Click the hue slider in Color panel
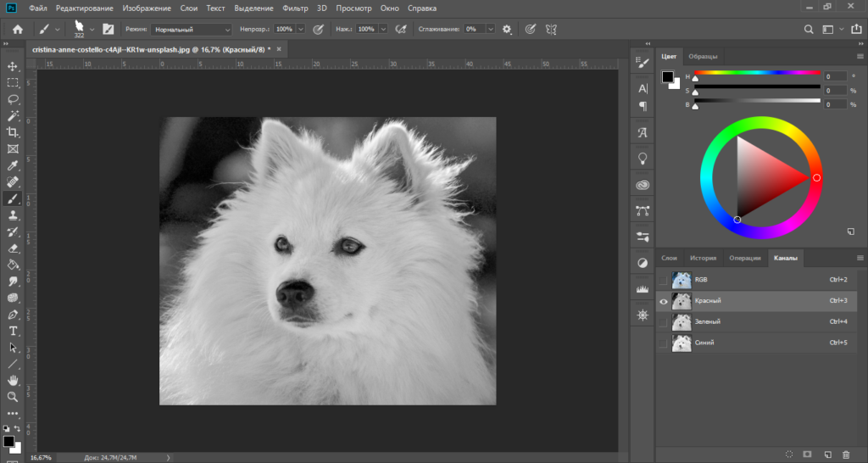The height and width of the screenshot is (463, 868). click(x=757, y=74)
